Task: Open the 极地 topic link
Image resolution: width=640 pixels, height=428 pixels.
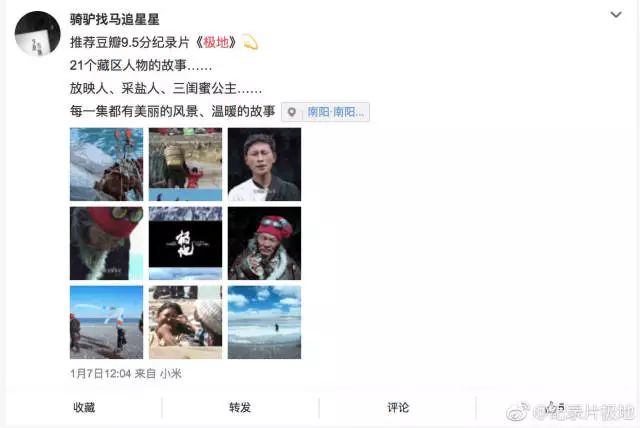Action: point(216,42)
